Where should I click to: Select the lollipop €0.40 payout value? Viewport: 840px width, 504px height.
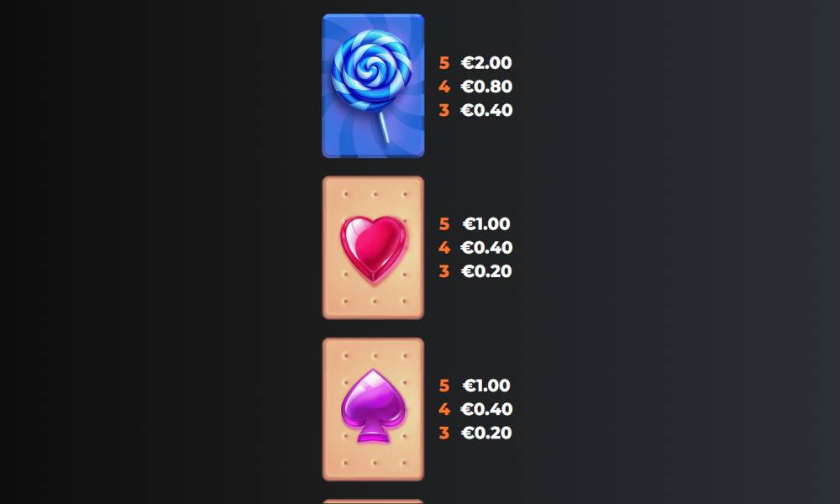coord(486,110)
